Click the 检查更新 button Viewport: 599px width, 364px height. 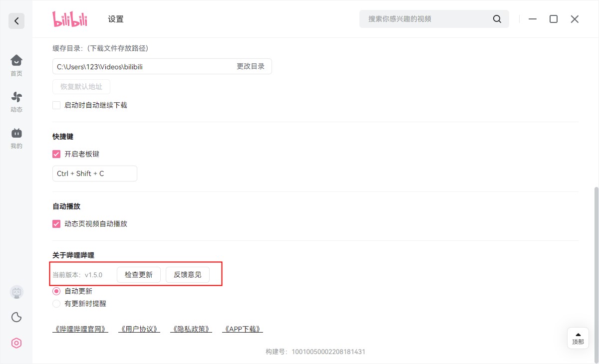(x=139, y=275)
